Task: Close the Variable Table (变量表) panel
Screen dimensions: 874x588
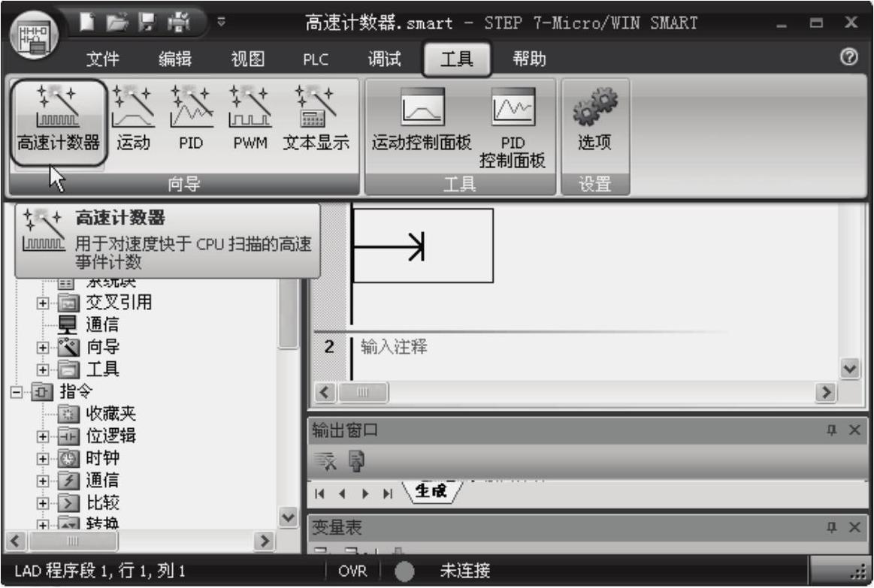Action: coord(854,526)
